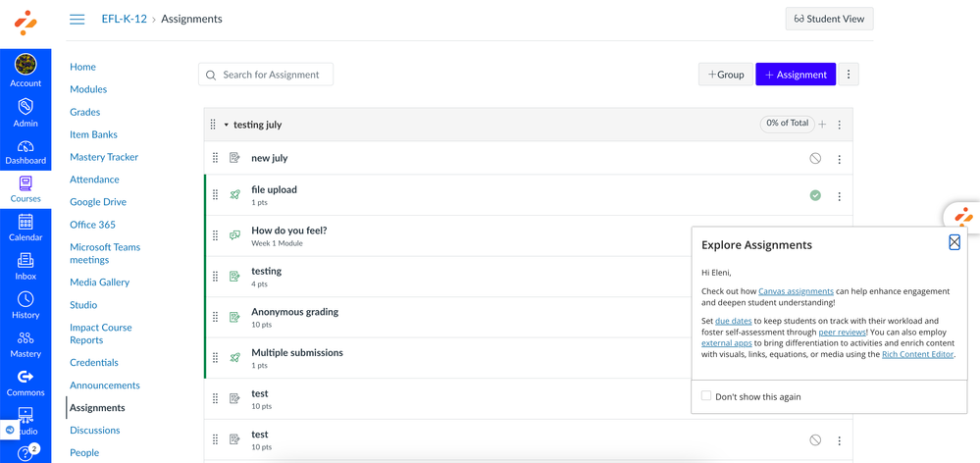Check the "Don't show this again" checkbox
The image size is (980, 463).
click(706, 396)
